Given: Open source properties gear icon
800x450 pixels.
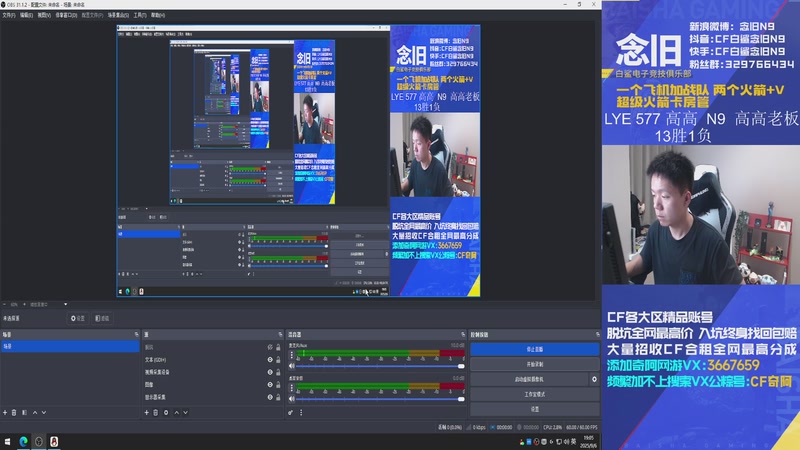Looking at the screenshot, I should point(166,412).
